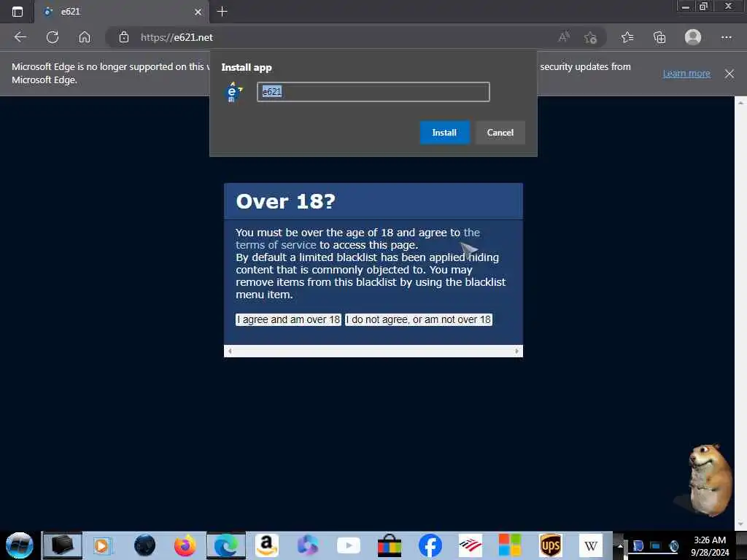Image resolution: width=747 pixels, height=560 pixels.
Task: Open the tab actions menu icon
Action: 18,12
